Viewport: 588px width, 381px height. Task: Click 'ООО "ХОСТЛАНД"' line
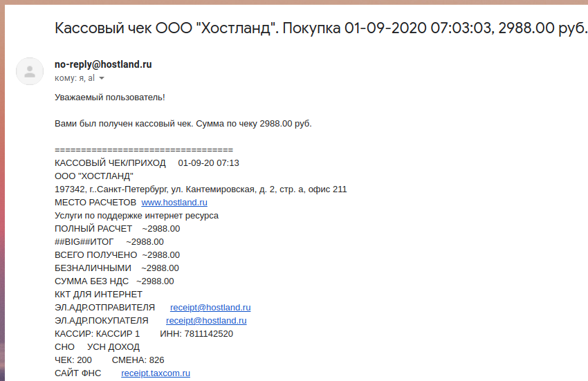point(94,176)
